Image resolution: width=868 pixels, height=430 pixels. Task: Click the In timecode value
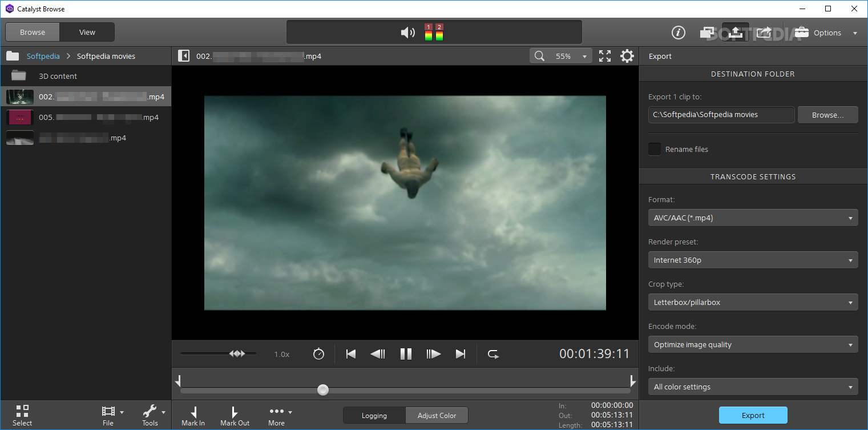tap(612, 405)
